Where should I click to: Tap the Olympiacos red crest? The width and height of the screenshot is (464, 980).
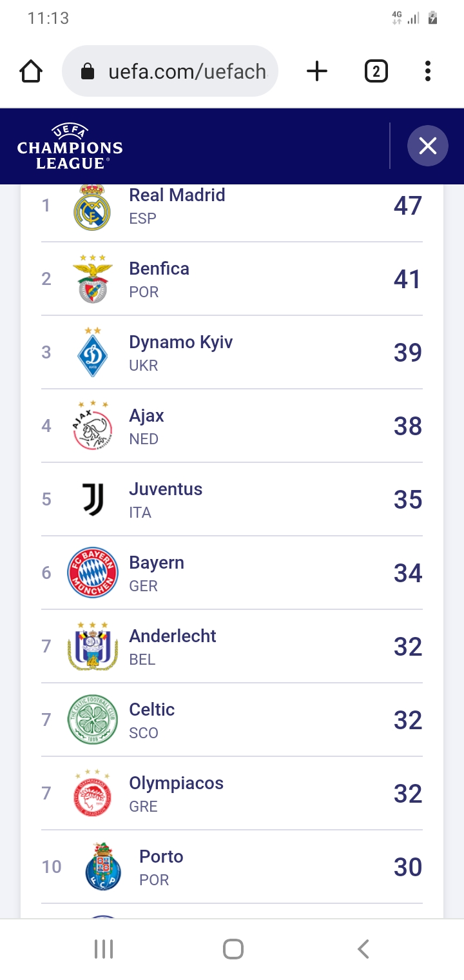tap(92, 794)
